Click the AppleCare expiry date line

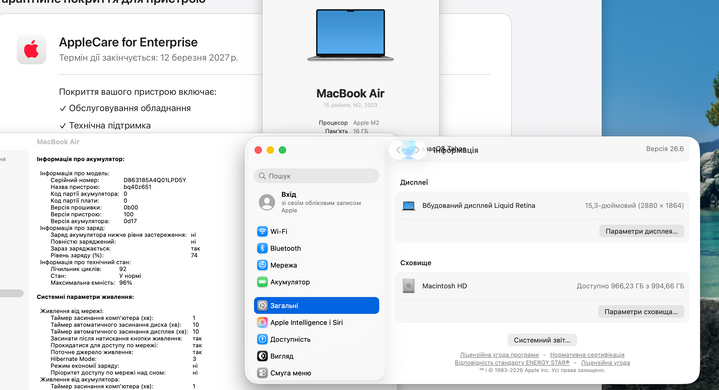[148, 58]
